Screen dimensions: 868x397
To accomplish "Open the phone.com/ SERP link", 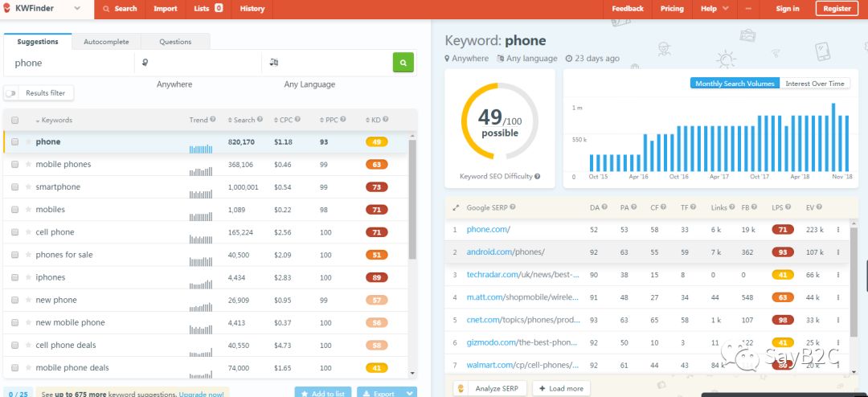I will pyautogui.click(x=489, y=229).
